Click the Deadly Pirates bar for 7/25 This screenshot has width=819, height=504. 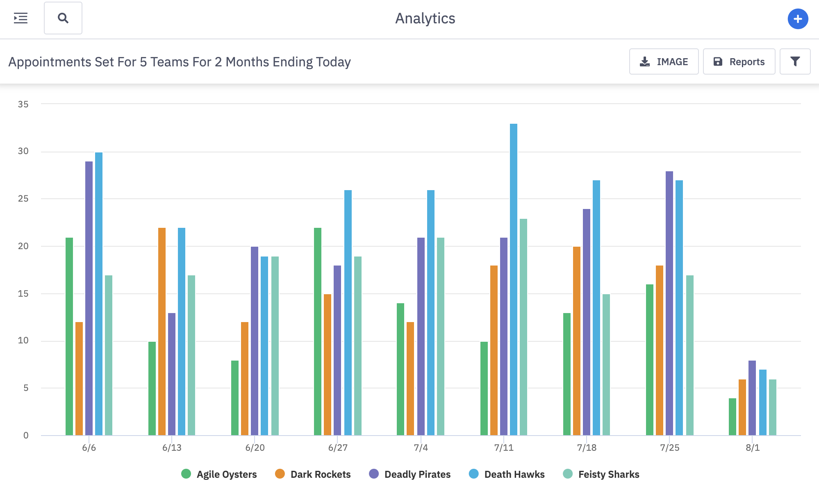[x=669, y=303]
